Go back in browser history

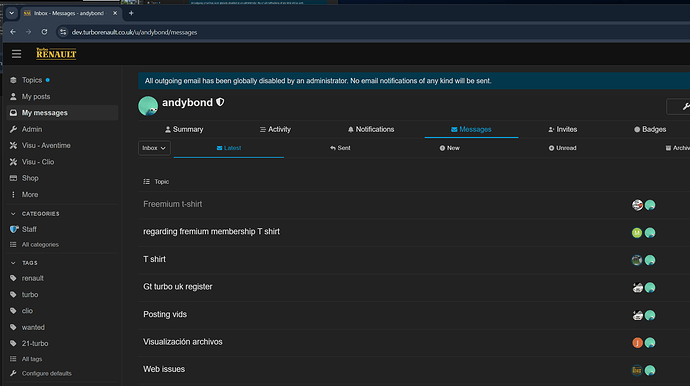pos(13,32)
